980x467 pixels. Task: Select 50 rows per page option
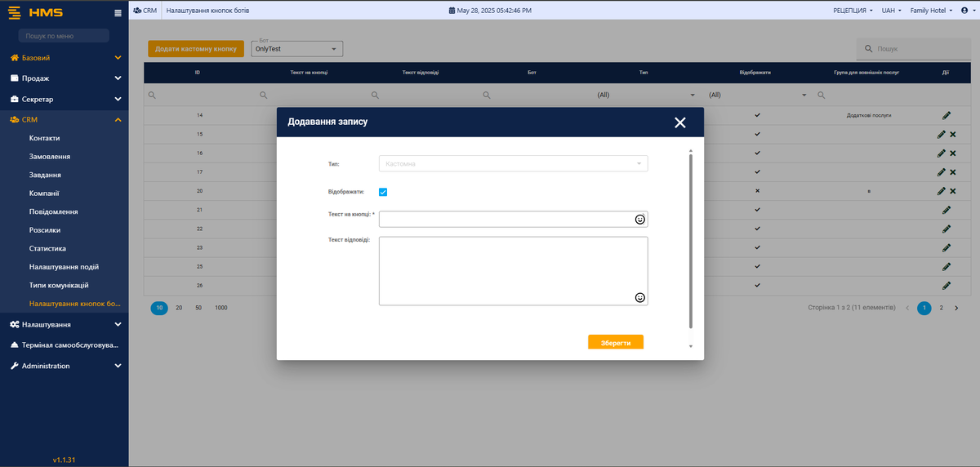198,308
